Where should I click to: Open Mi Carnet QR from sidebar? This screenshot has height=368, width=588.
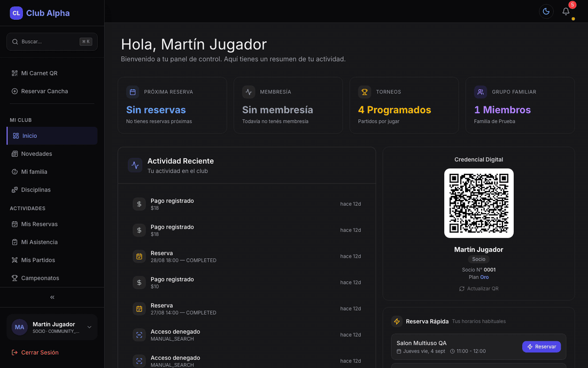click(52, 73)
